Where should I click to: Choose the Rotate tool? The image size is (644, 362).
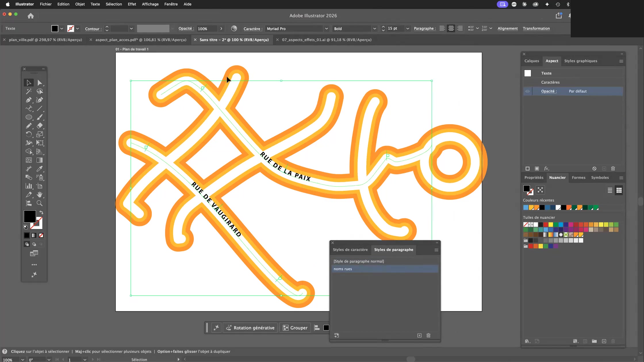pyautogui.click(x=29, y=134)
